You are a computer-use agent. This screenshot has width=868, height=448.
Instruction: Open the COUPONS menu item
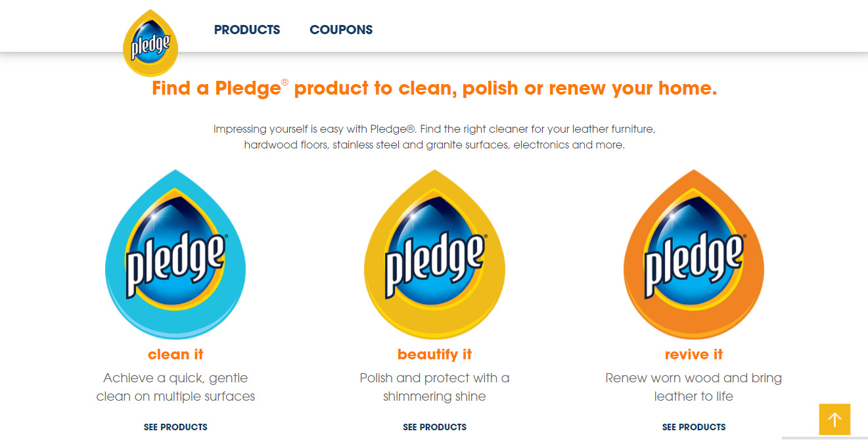[x=341, y=30]
